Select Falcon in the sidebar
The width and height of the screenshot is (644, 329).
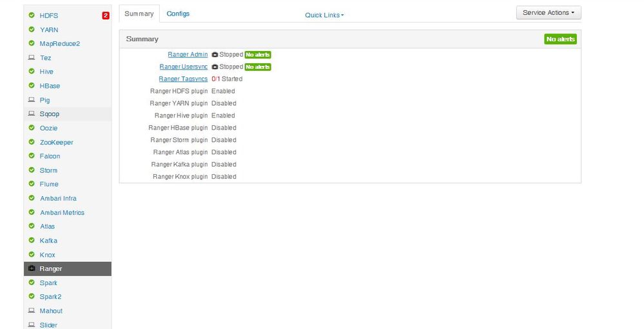point(50,156)
